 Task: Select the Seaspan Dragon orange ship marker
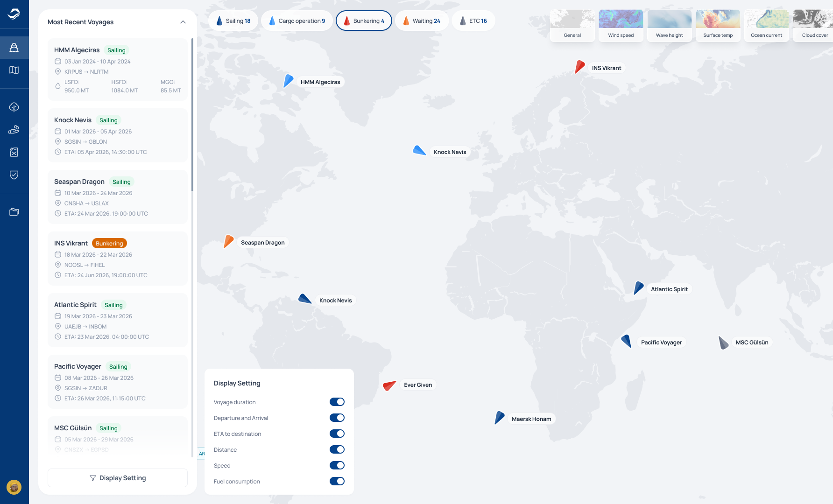tap(228, 241)
